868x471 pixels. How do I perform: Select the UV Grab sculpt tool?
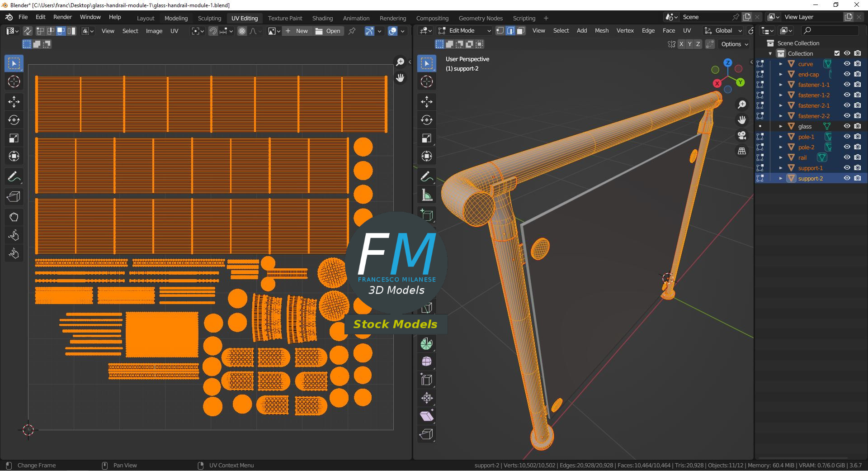pyautogui.click(x=14, y=217)
